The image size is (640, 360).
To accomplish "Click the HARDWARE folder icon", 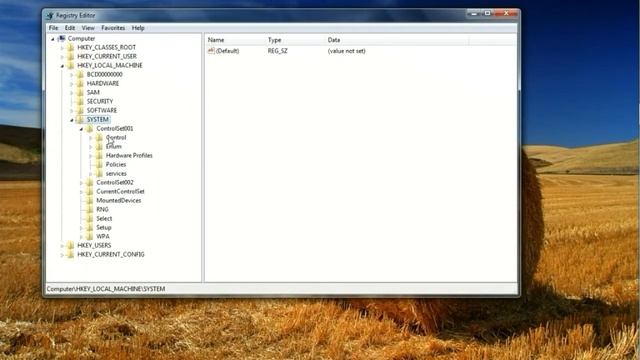I will [80, 83].
